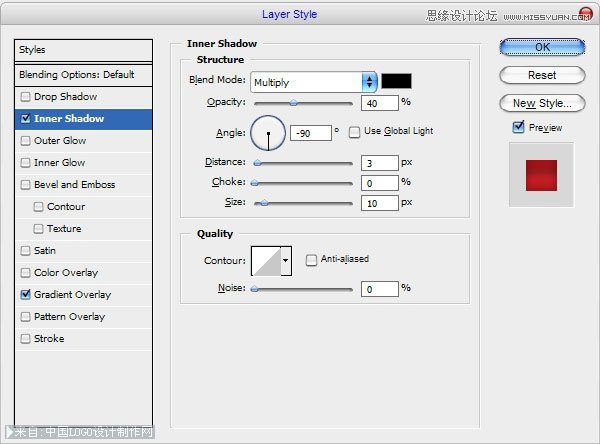Click the angle dial control
This screenshot has height=444, width=600.
click(x=268, y=132)
